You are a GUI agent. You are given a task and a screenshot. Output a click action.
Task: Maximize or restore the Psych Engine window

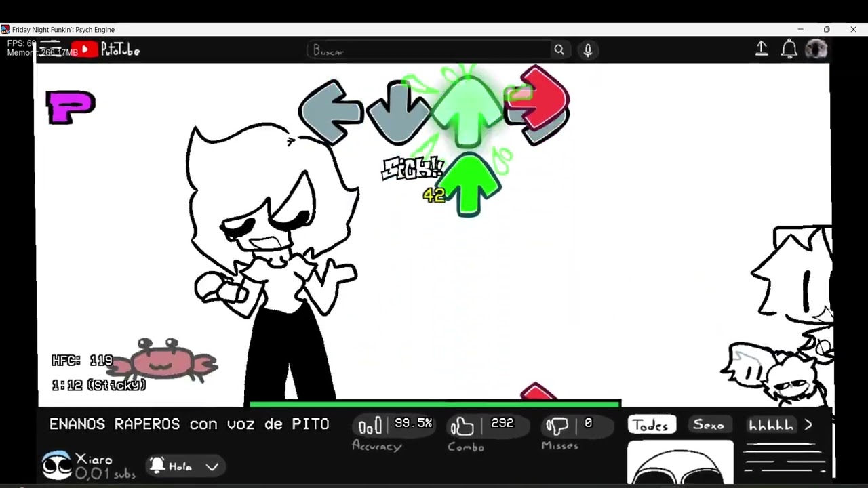point(827,29)
